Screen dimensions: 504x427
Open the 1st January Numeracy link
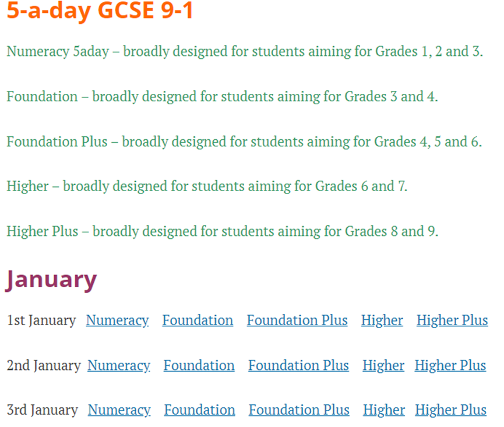(117, 320)
